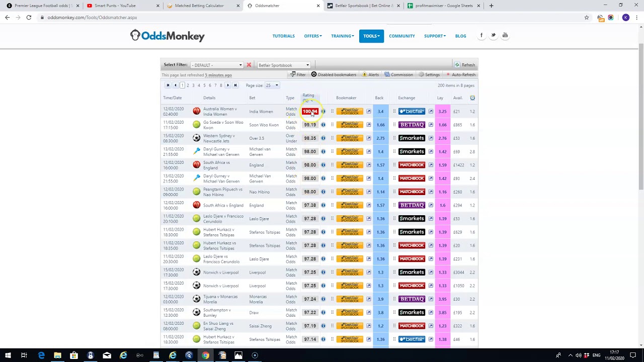Sort by Time/Date column header
The image size is (644, 362).
tap(172, 98)
